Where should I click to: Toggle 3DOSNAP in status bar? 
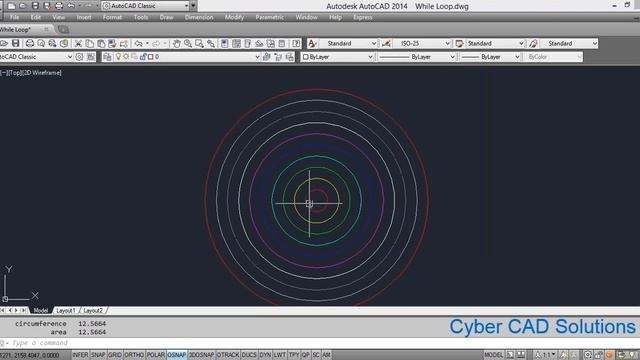tap(202, 355)
